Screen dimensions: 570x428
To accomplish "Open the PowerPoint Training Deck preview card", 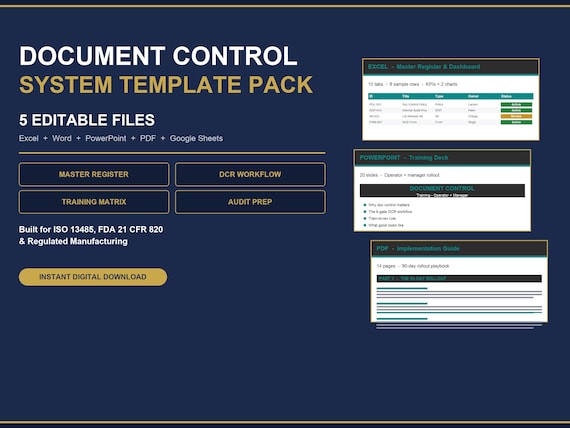I will (442, 190).
